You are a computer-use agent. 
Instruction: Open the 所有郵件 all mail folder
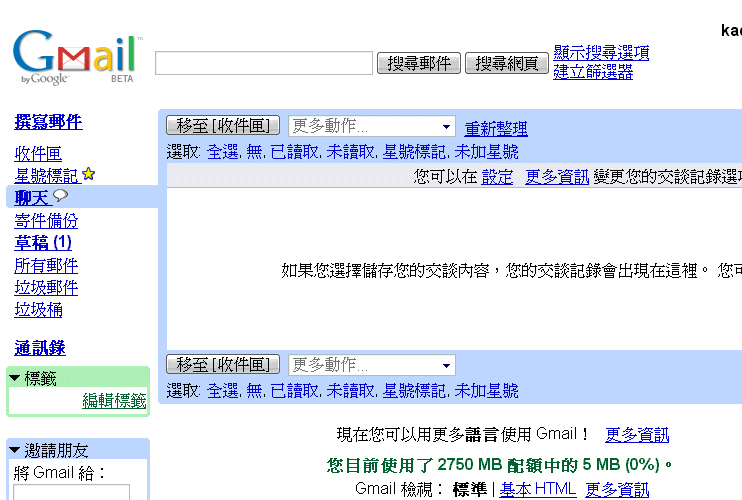(46, 265)
